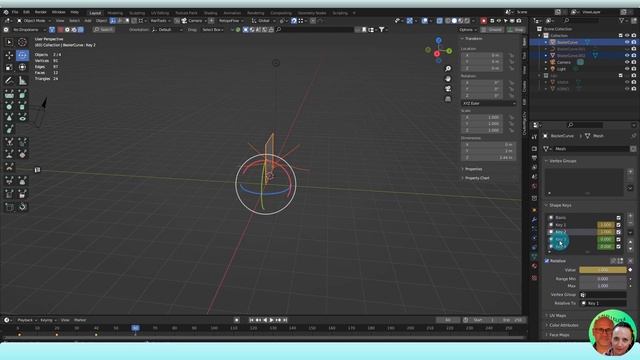Click the Blender logo menu icon
Viewport: 640px width, 360px height.
tap(6, 12)
